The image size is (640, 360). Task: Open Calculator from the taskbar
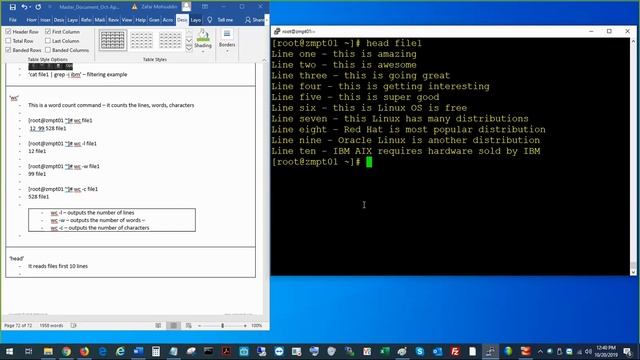pos(156,351)
